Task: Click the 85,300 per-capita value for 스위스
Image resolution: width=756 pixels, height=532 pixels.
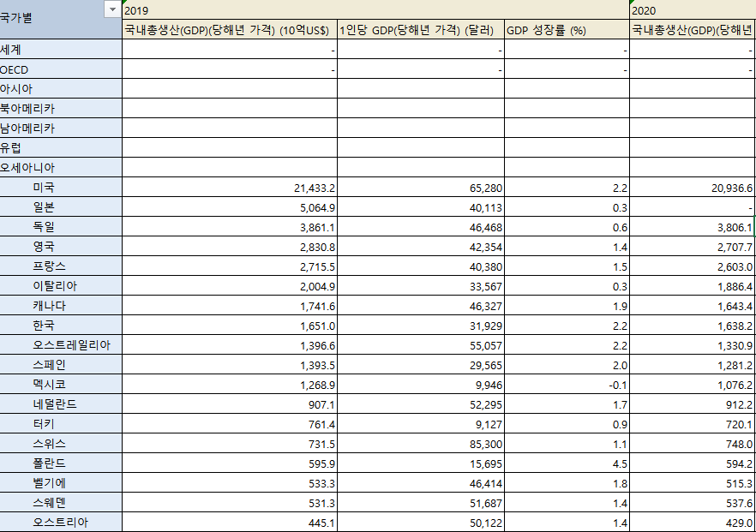Action: click(420, 445)
